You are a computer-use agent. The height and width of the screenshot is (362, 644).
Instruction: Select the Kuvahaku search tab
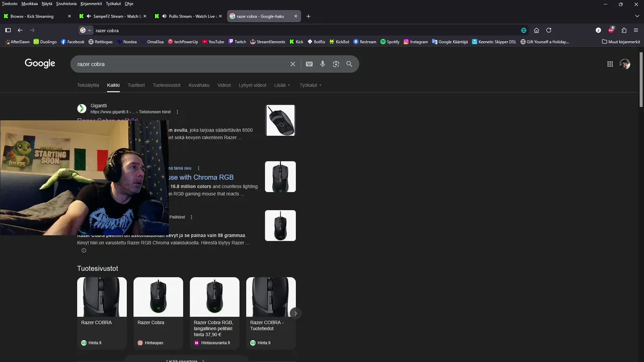199,85
